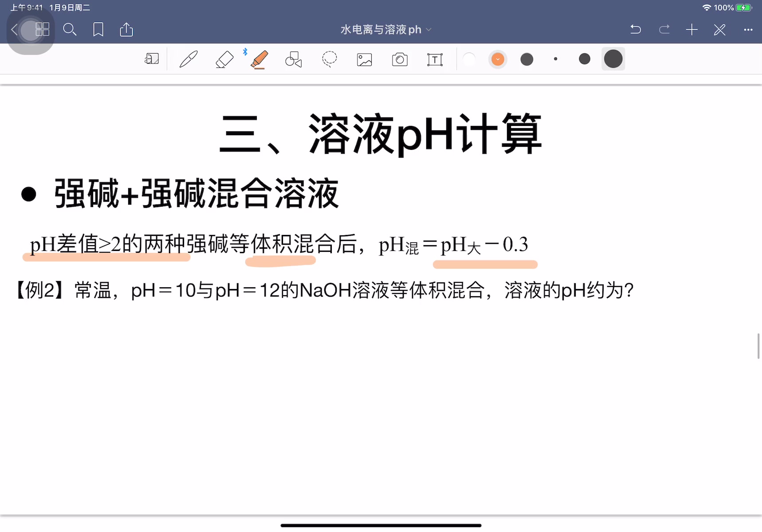Redo the last undone action

click(x=664, y=30)
